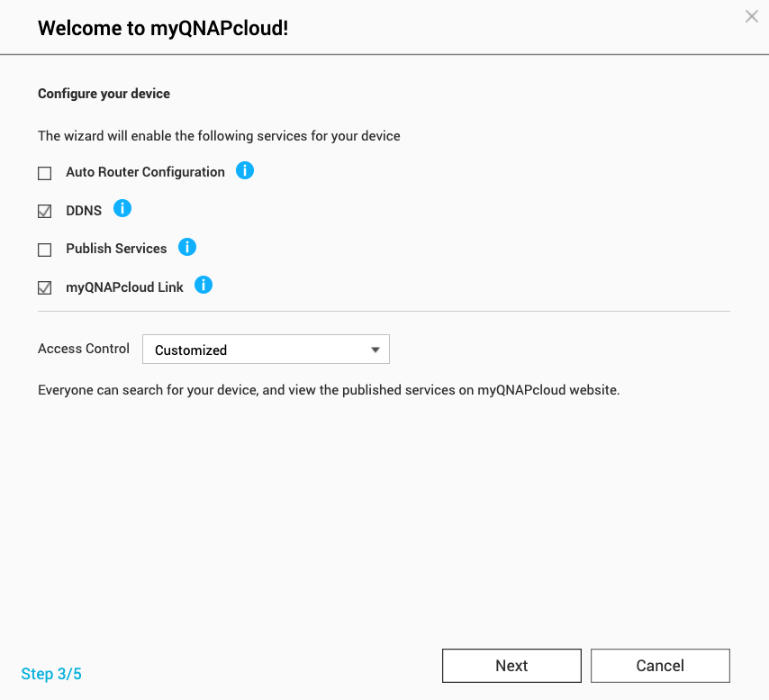Image resolution: width=769 pixels, height=700 pixels.
Task: Enable the Auto Router Configuration checkbox
Action: click(x=45, y=173)
